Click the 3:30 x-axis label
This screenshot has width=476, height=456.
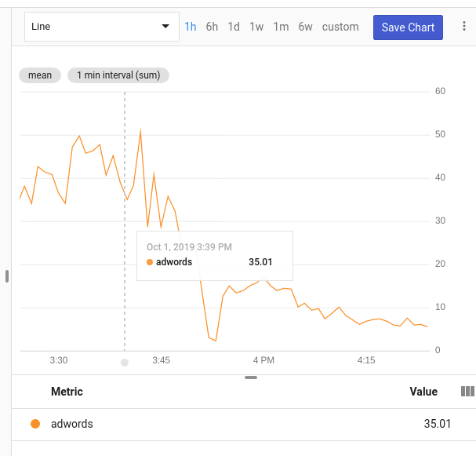pyautogui.click(x=59, y=360)
